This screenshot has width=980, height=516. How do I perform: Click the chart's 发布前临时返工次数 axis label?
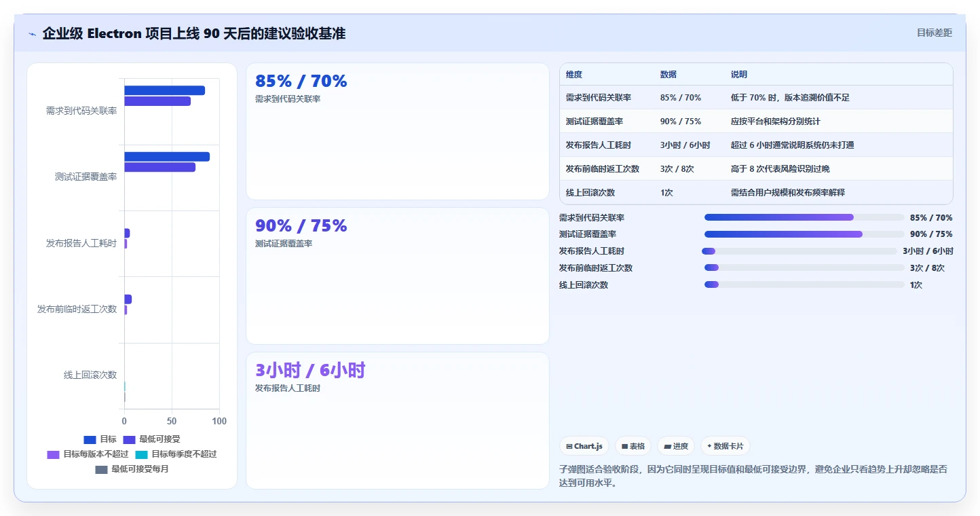[77, 309]
